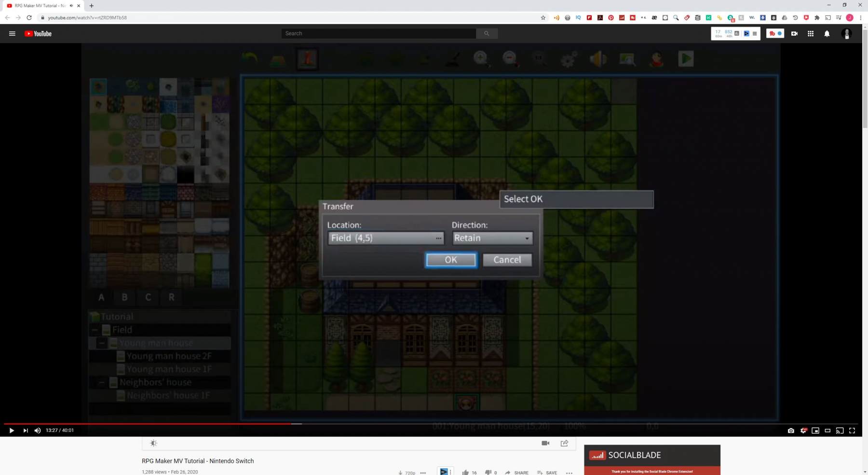
Task: Focus the YouTube Search field
Action: (379, 33)
